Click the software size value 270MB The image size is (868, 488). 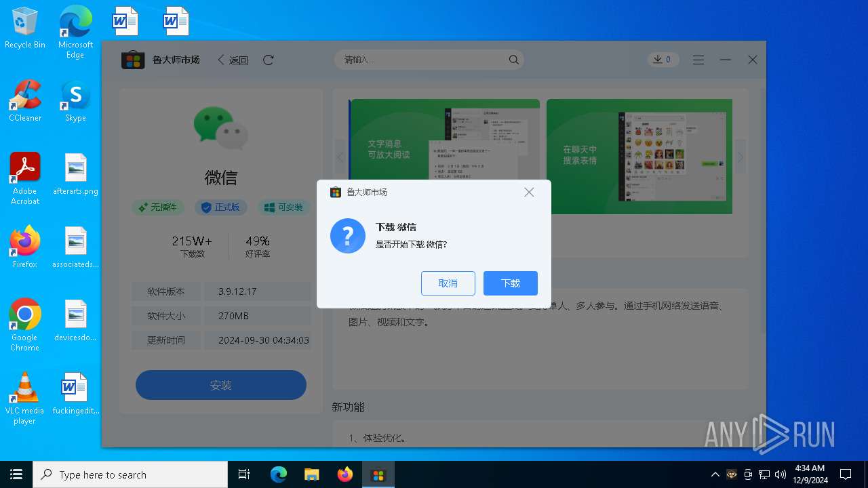click(233, 316)
